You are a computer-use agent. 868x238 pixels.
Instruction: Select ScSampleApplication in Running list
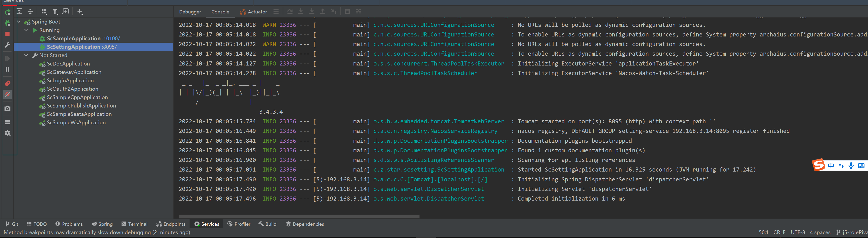coord(73,38)
